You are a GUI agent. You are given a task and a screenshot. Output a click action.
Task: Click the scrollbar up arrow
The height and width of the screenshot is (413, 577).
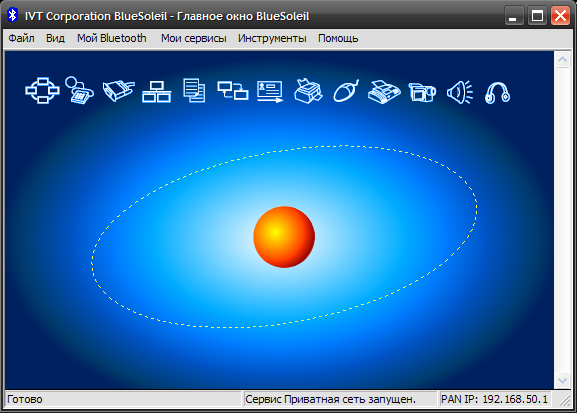(x=562, y=59)
